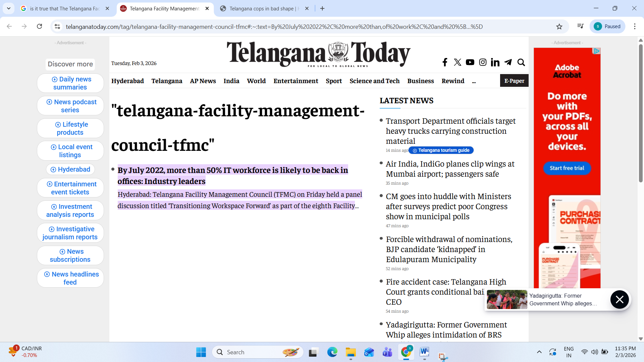Screen dimensions: 644x362
Task: Select the Hyderabad discover chip
Action: [x=70, y=170]
